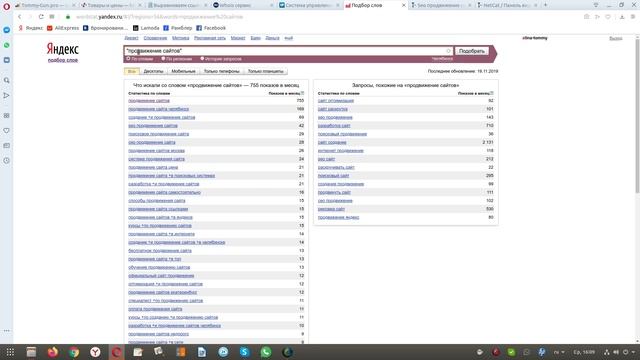Open WhatsApp from the taskbar

tap(266, 352)
